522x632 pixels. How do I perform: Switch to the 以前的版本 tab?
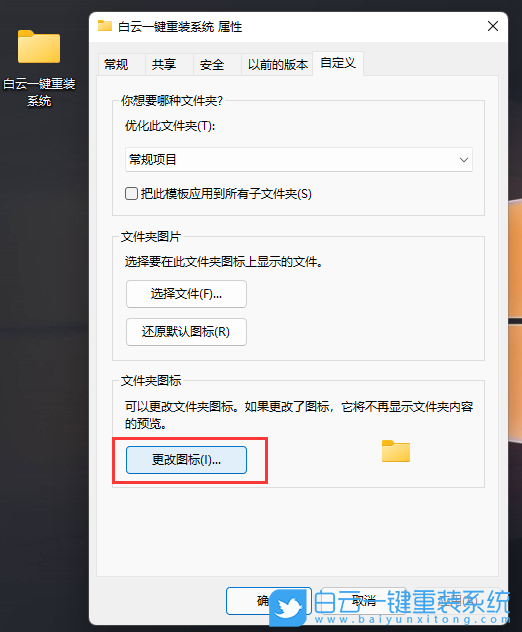point(277,64)
